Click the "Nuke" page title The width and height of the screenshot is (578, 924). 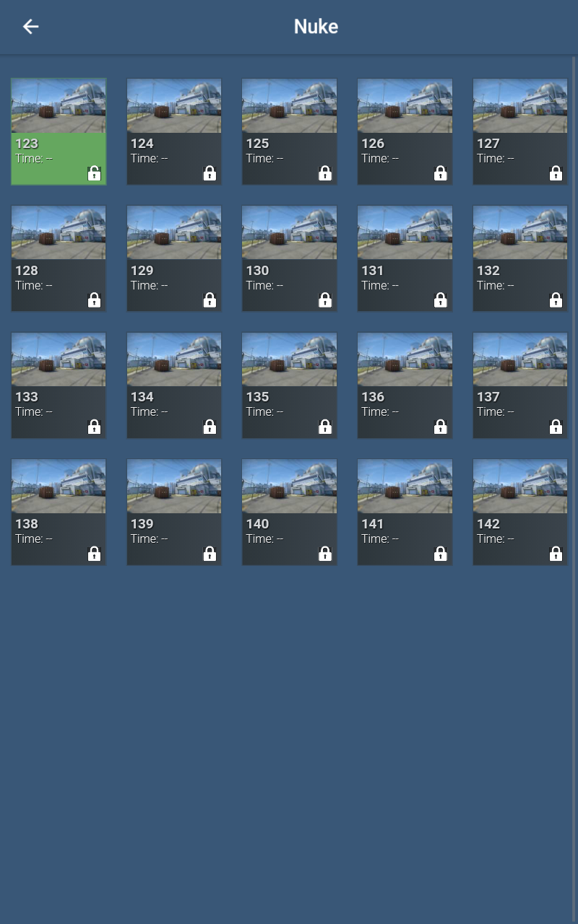pyautogui.click(x=316, y=27)
